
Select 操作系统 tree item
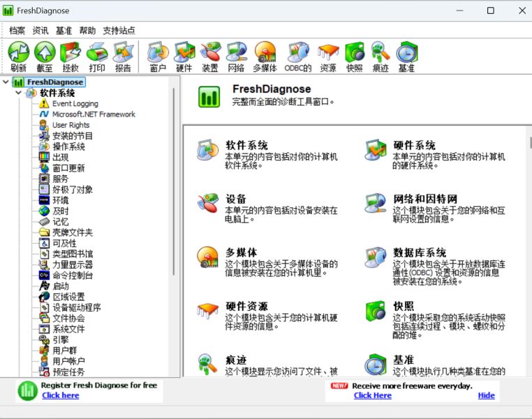click(x=68, y=147)
